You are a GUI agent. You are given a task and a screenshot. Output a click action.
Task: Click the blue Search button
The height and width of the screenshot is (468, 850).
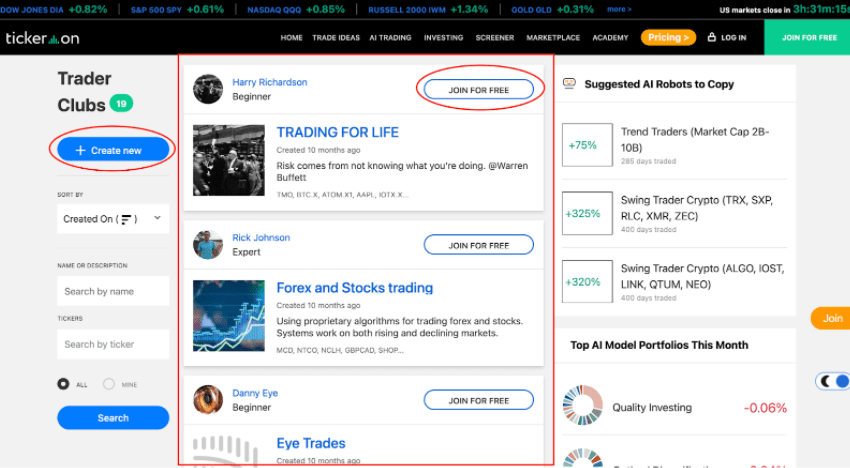click(x=113, y=418)
